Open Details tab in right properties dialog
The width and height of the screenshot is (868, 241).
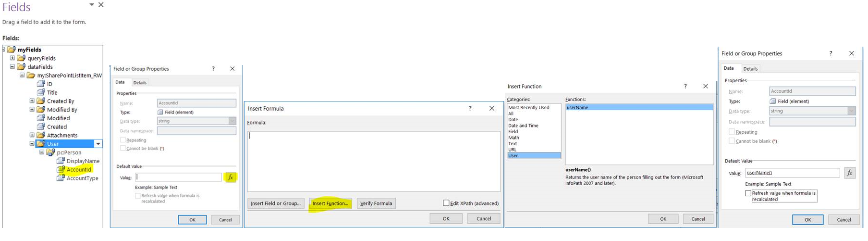(750, 69)
